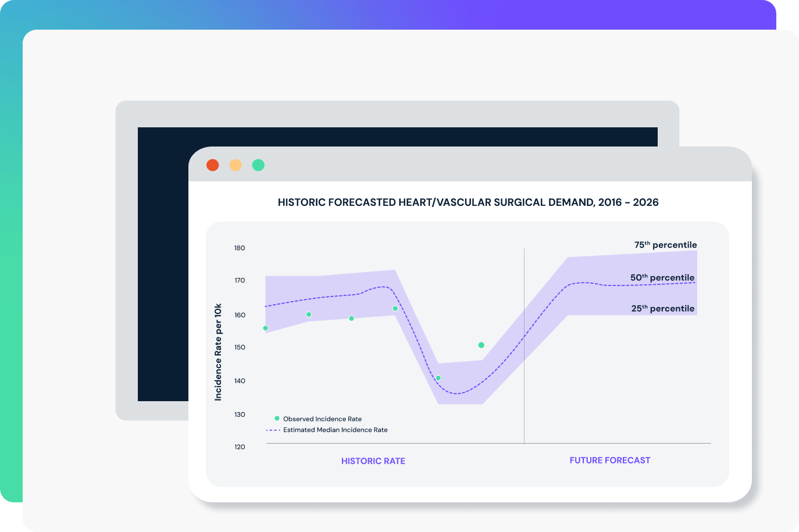Select the red window control dot
799x532 pixels.
pos(213,165)
